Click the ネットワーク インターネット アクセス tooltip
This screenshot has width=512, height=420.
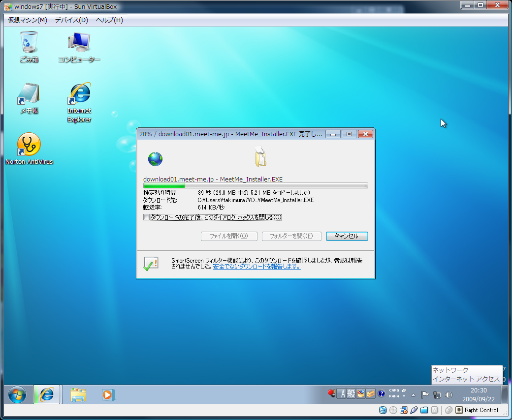467,375
